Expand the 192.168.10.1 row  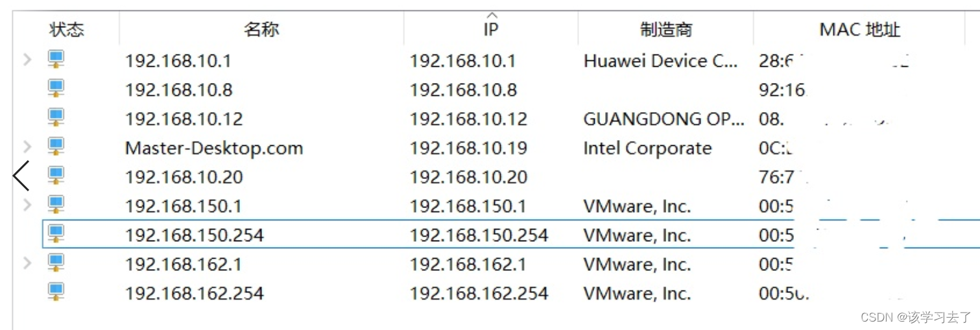tap(27, 60)
